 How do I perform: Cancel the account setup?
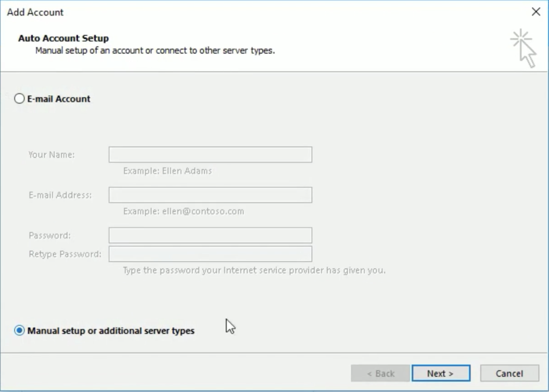coord(509,373)
